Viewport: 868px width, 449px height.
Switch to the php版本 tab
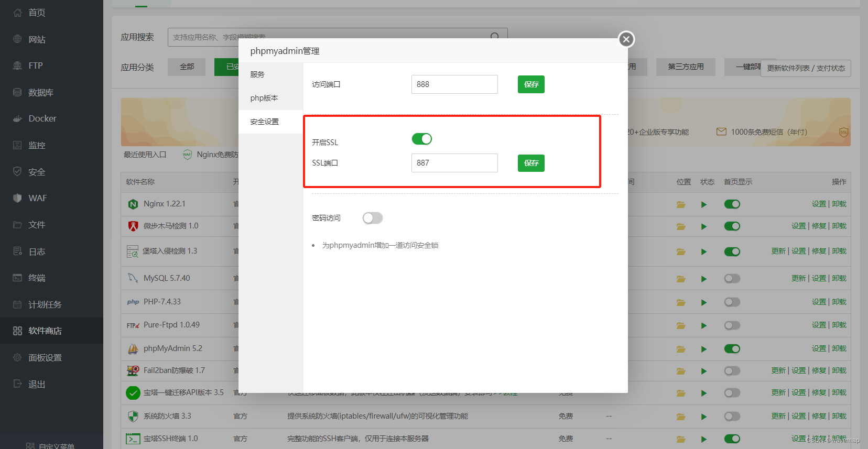[x=264, y=98]
